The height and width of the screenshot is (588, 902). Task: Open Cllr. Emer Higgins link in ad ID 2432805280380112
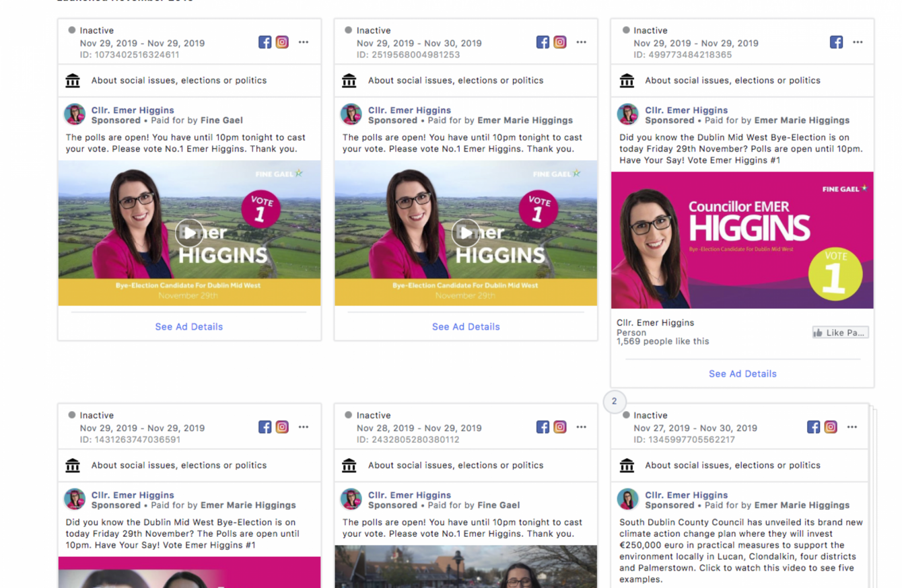click(x=409, y=495)
